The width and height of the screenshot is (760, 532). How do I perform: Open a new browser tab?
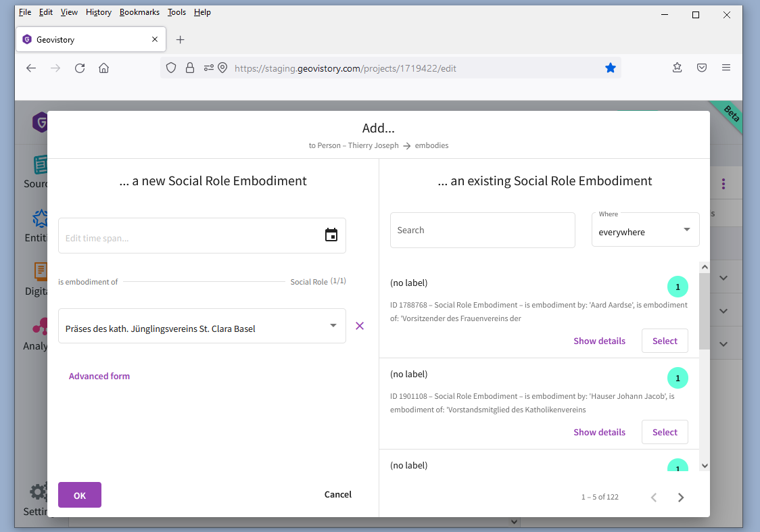pyautogui.click(x=181, y=40)
